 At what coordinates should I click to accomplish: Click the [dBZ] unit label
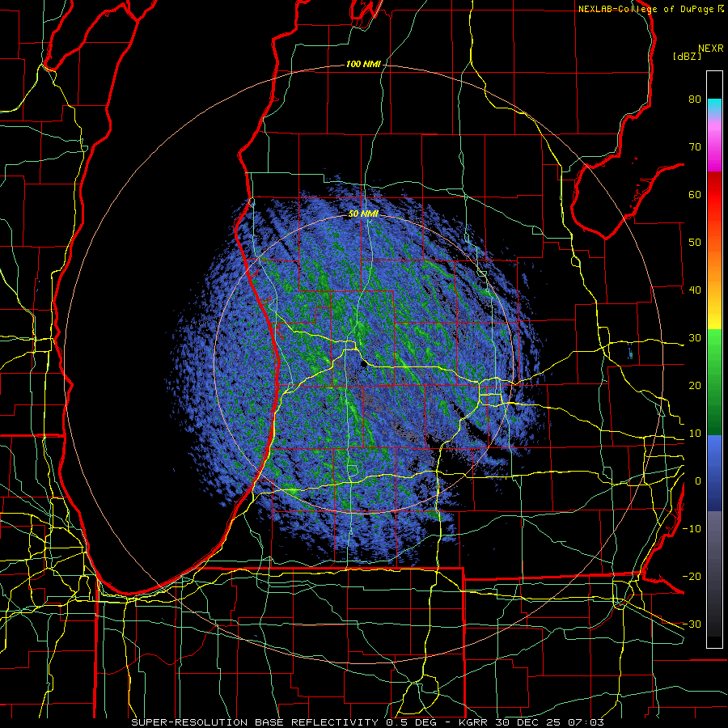(687, 57)
